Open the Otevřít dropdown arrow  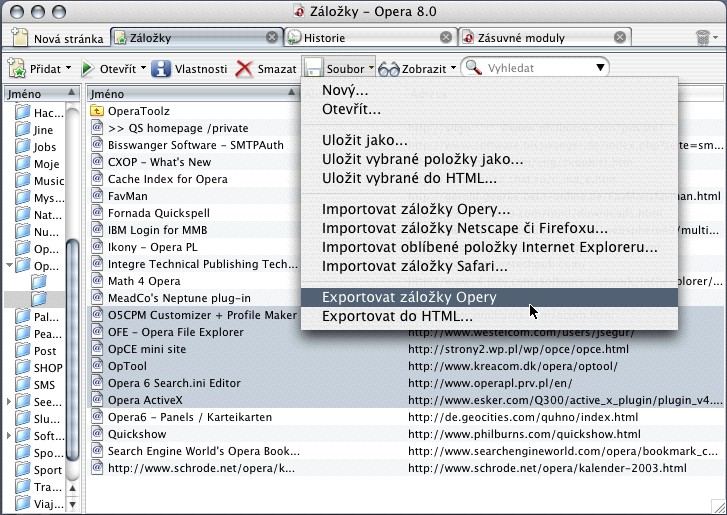click(x=143, y=68)
